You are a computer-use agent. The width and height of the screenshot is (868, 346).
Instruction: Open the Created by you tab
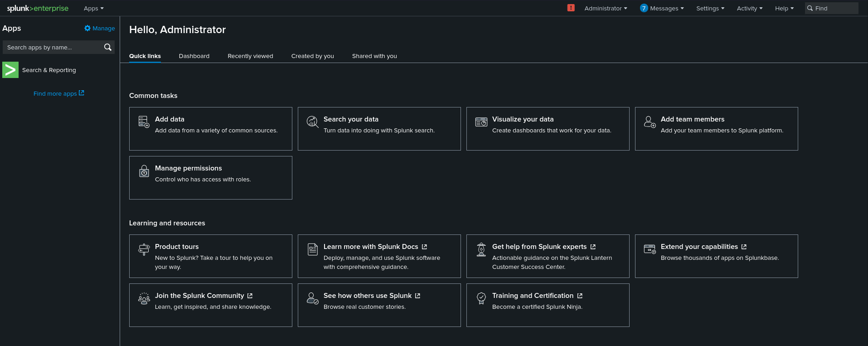pyautogui.click(x=313, y=56)
